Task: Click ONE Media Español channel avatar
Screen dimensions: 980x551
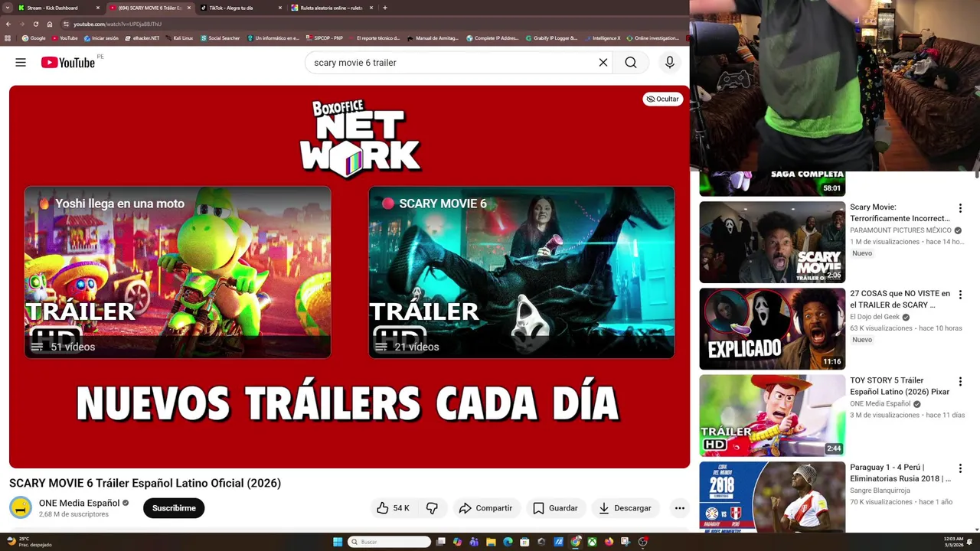Action: pyautogui.click(x=21, y=507)
